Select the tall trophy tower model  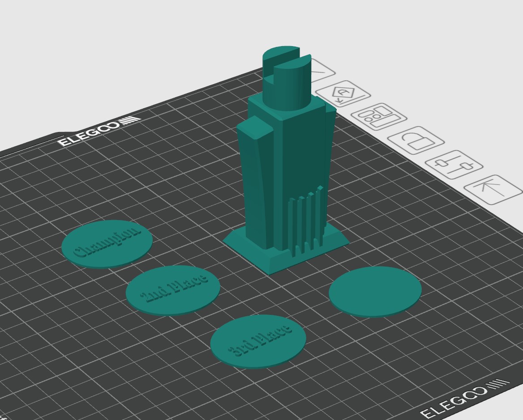(x=285, y=160)
